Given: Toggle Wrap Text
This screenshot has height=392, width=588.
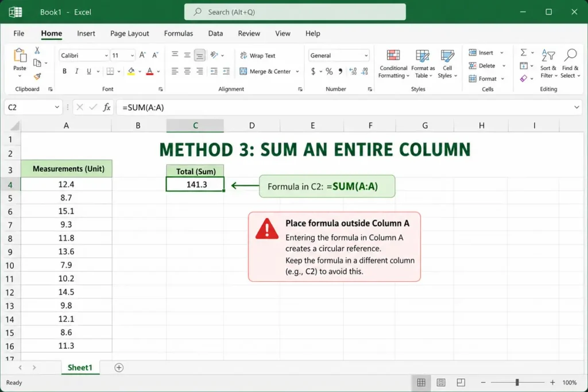Looking at the screenshot, I should [x=258, y=56].
